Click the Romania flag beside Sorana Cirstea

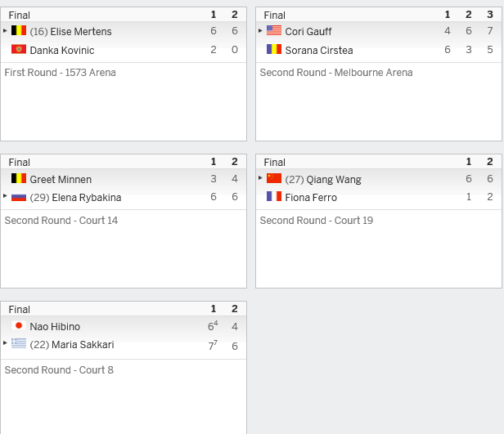(x=274, y=49)
